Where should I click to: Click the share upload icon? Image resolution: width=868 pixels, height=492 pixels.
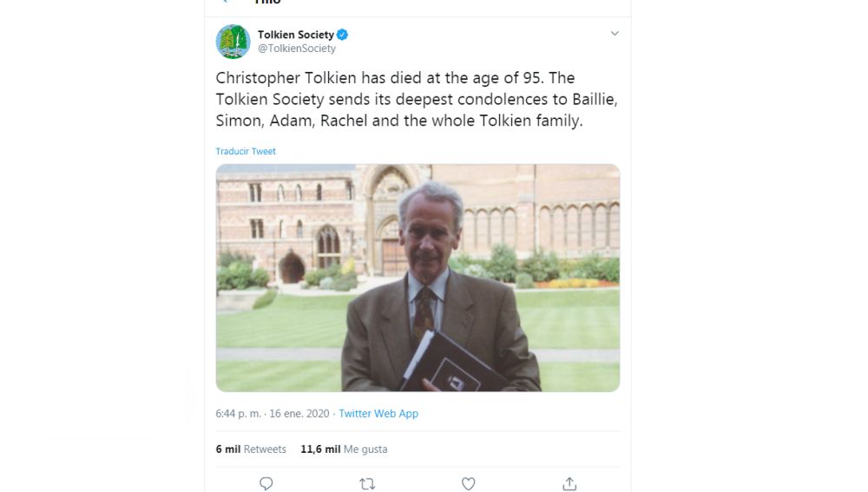[569, 483]
